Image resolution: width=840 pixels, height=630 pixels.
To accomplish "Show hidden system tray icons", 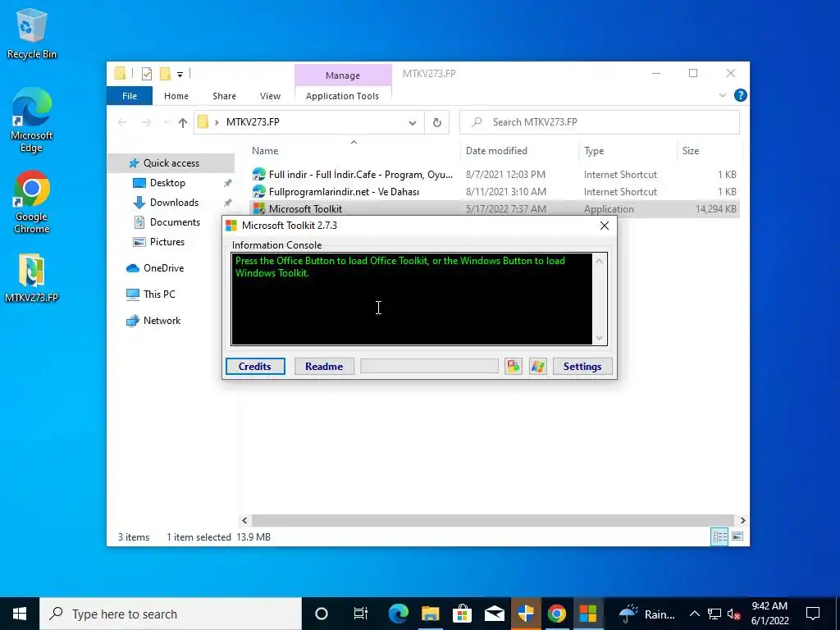I will click(x=694, y=614).
